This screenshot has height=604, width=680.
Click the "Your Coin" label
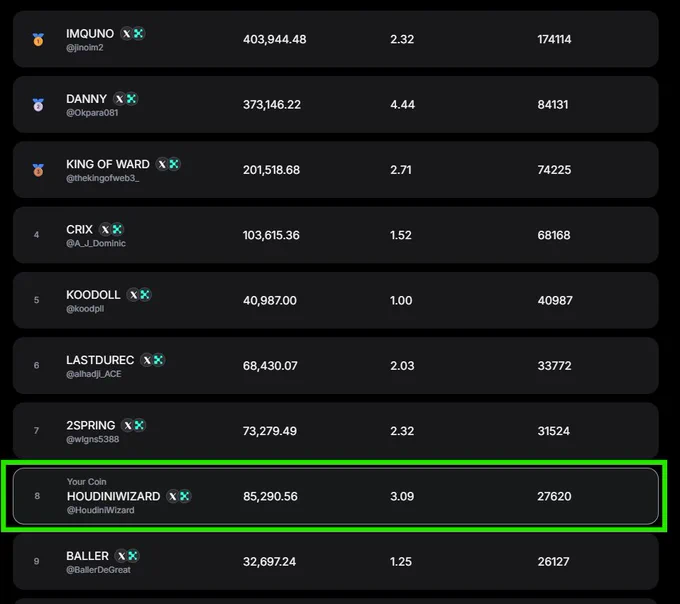87,482
